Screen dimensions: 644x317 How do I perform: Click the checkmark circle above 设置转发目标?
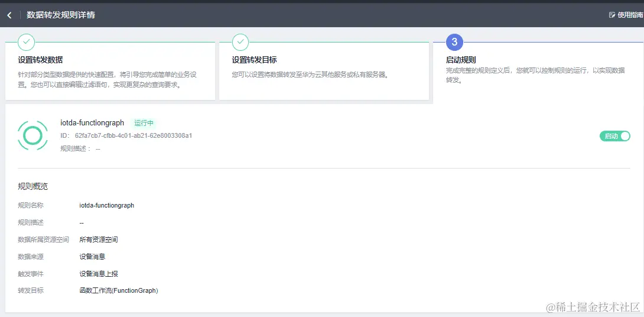[240, 42]
